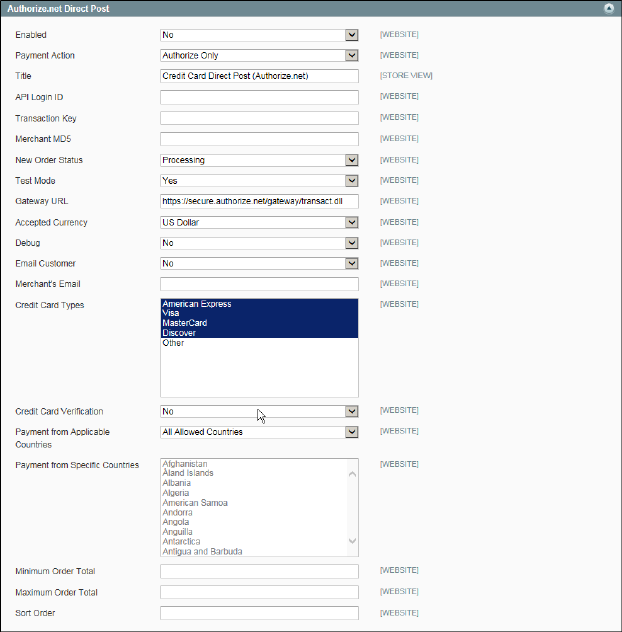Open the Credit Card Verification dropdown

[x=259, y=412]
